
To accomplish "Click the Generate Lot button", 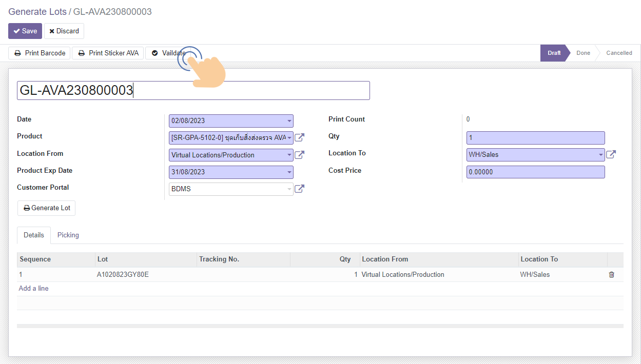I will (47, 208).
